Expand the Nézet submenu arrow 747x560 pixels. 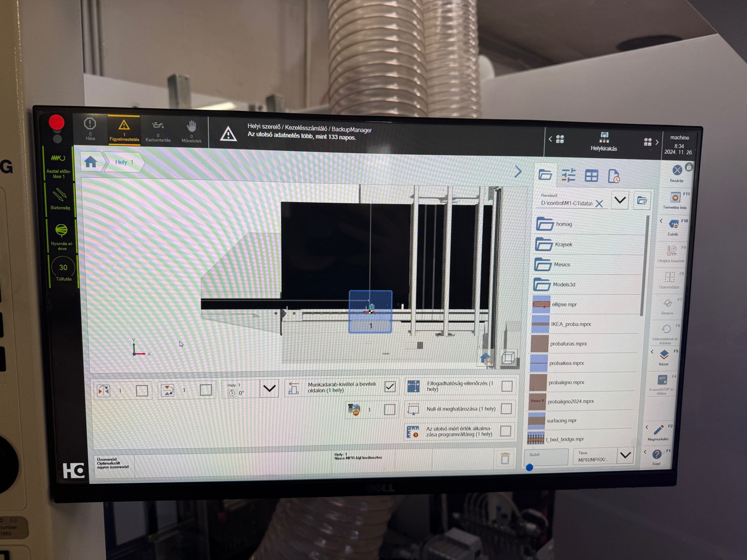point(652,352)
